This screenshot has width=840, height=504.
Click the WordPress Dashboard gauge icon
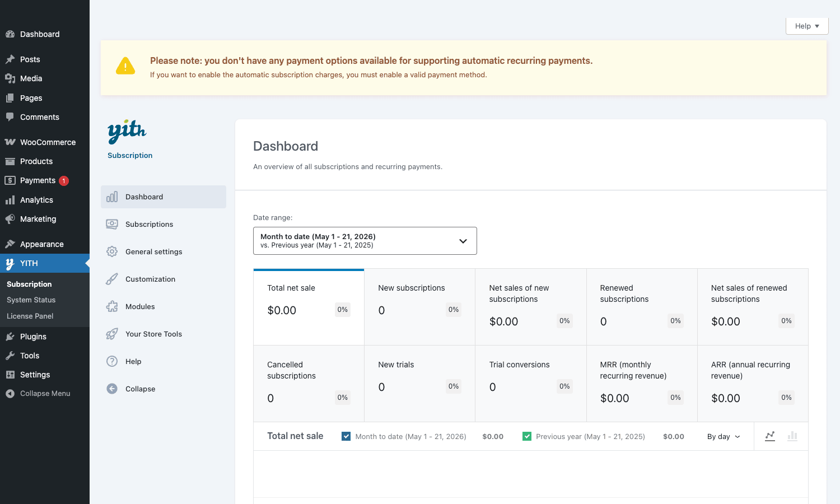point(10,34)
